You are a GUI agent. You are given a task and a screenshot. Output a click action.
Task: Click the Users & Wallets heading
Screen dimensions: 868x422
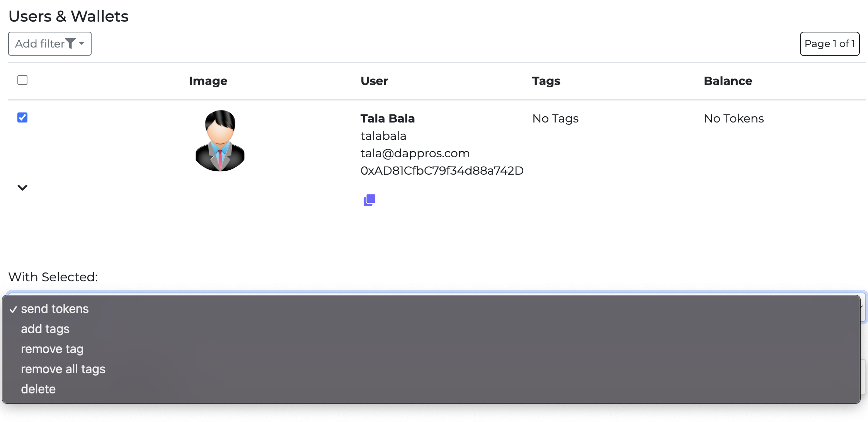click(68, 16)
